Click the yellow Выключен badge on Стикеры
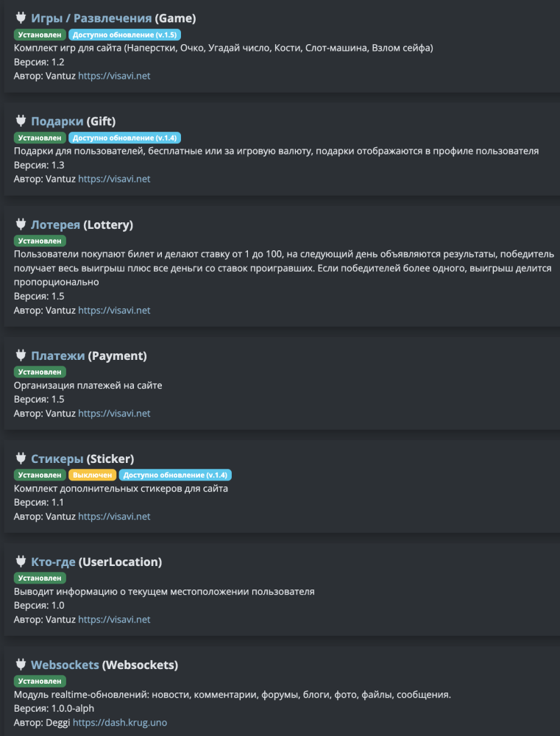560x736 pixels. tap(92, 475)
